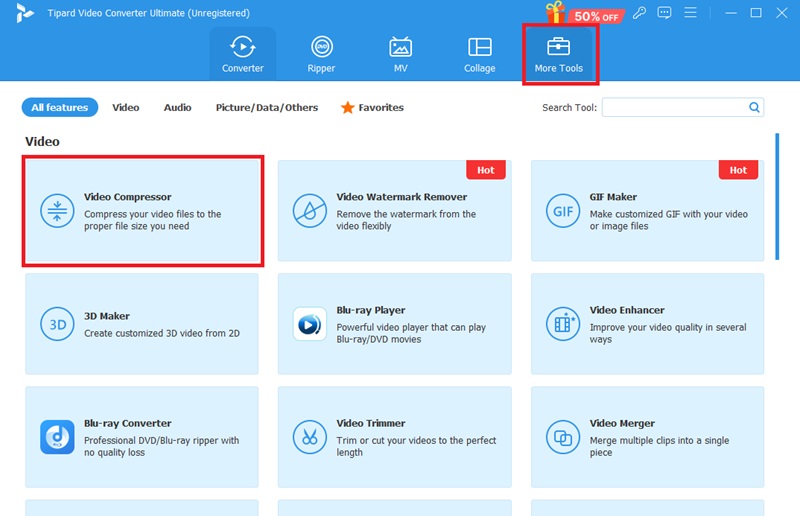Click the Video Enhancer icon

click(563, 324)
